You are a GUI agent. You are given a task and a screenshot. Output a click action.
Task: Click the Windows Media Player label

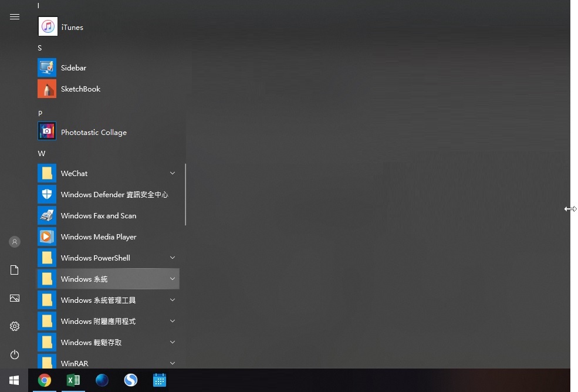(99, 236)
